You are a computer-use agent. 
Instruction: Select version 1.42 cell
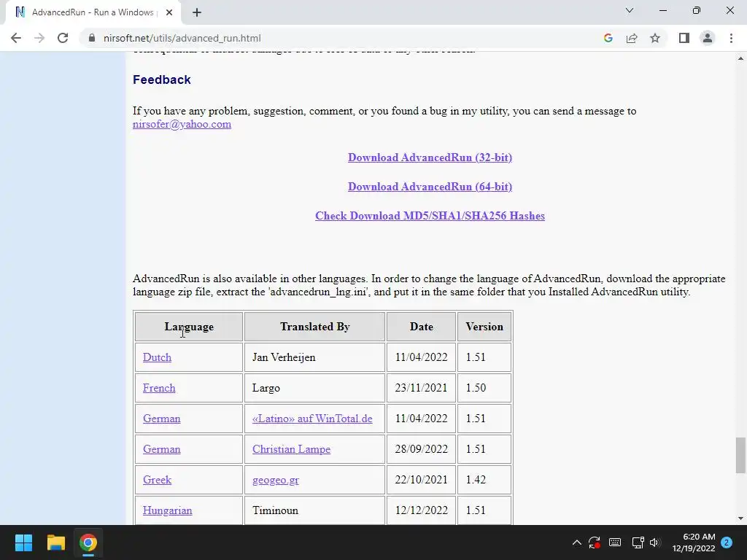pyautogui.click(x=484, y=480)
